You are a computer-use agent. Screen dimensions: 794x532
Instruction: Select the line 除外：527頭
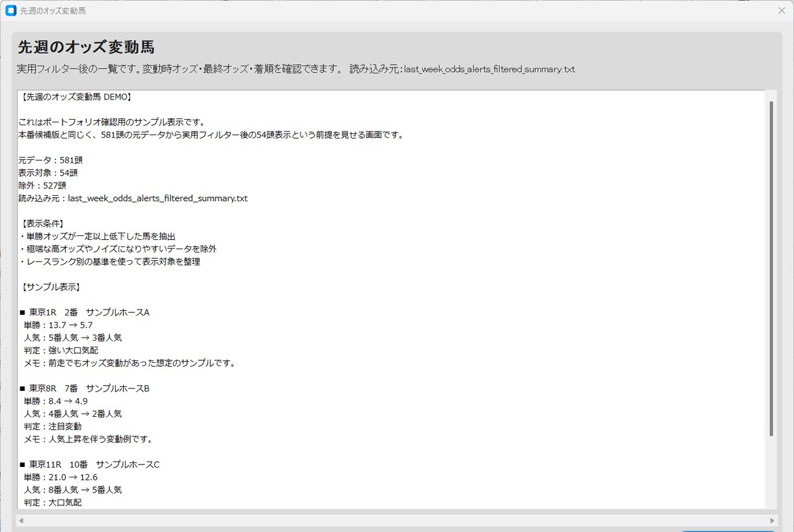42,185
